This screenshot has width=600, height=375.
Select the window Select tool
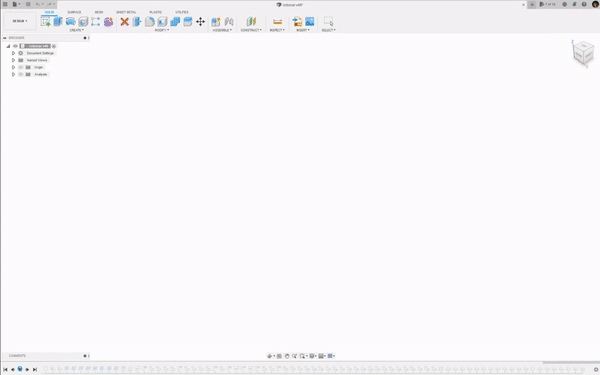pyautogui.click(x=328, y=21)
